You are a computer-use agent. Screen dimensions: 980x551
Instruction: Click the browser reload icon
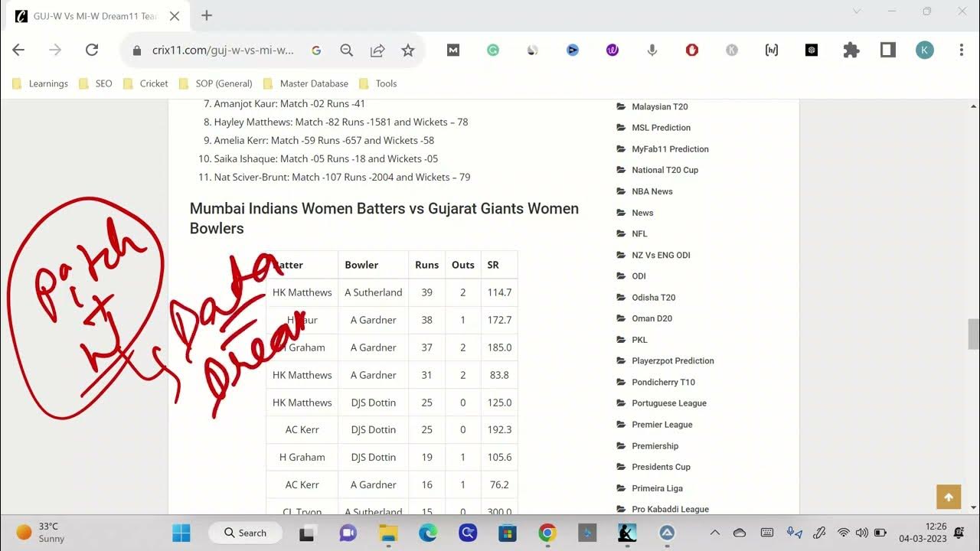click(x=92, y=50)
